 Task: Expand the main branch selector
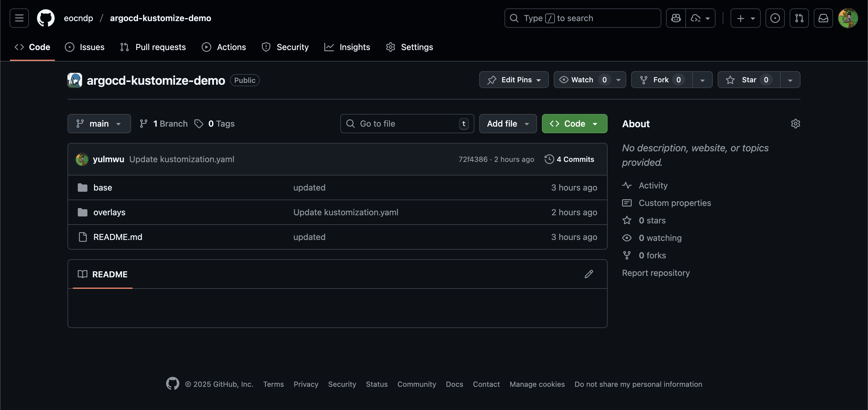99,124
